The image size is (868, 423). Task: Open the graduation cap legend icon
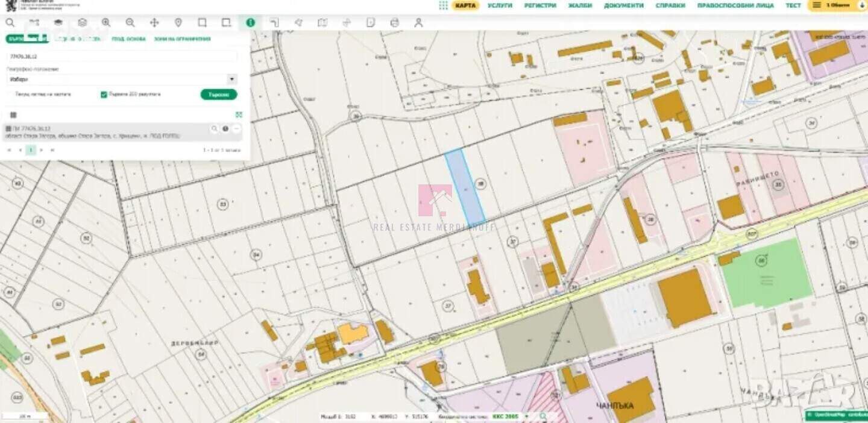tap(58, 23)
